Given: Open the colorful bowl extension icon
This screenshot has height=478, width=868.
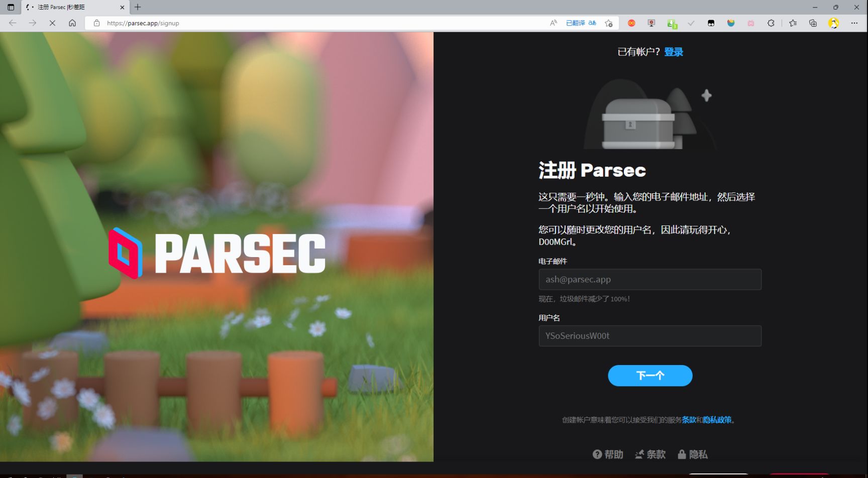Looking at the screenshot, I should (731, 23).
